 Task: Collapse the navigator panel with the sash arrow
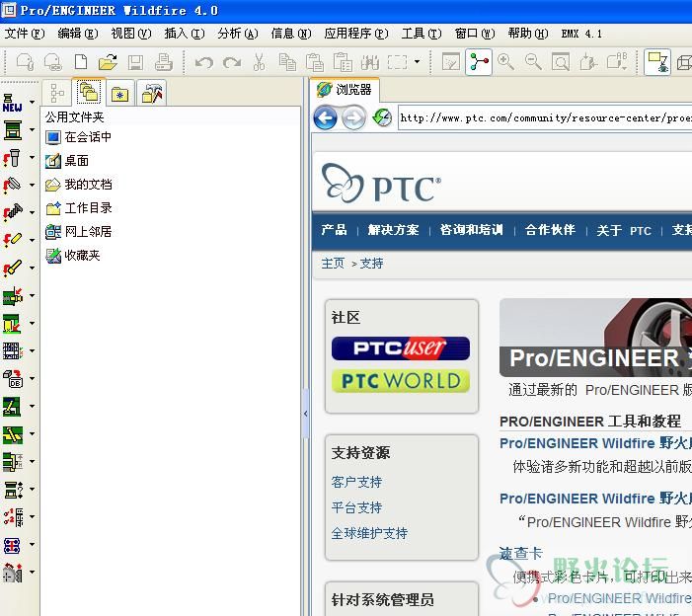pyautogui.click(x=306, y=414)
